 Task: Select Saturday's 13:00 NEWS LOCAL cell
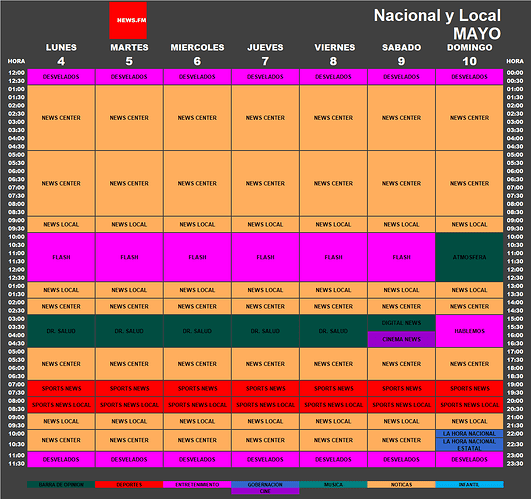tap(401, 290)
